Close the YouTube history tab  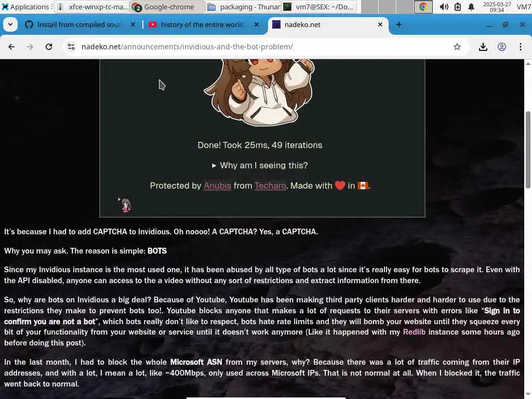point(257,24)
